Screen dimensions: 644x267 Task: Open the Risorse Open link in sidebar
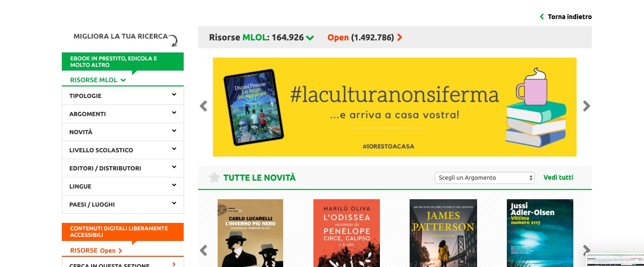tap(96, 250)
